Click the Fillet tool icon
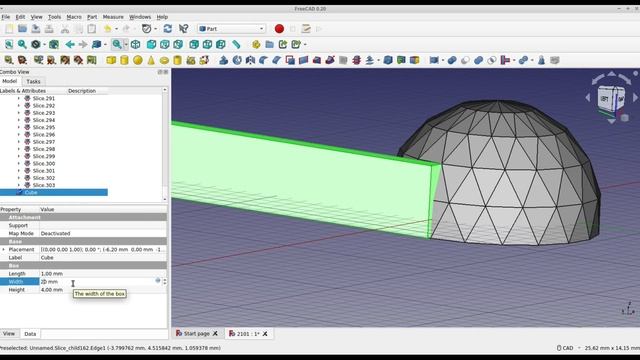The height and width of the screenshot is (360, 640). coord(263,60)
